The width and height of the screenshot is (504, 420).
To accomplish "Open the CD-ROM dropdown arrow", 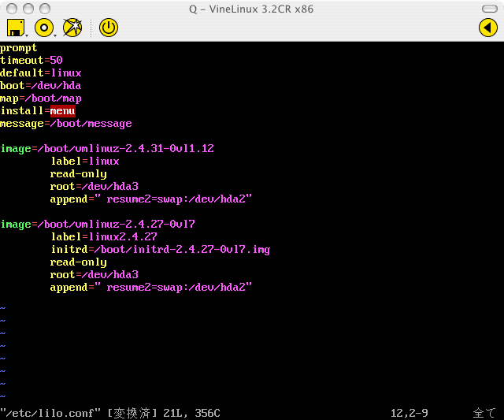I will (x=55, y=35).
